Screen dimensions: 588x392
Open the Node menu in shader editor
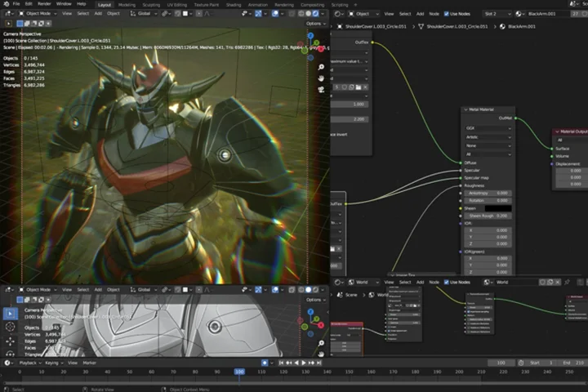434,14
